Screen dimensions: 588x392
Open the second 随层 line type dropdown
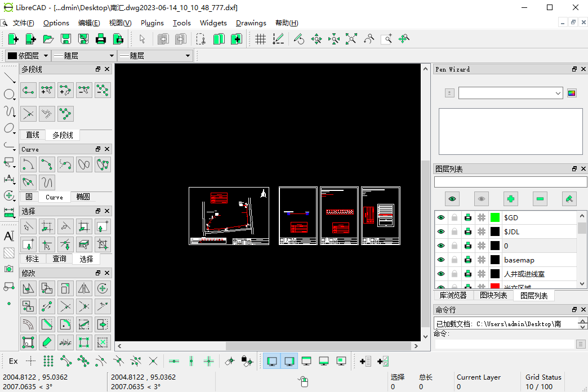pyautogui.click(x=155, y=56)
